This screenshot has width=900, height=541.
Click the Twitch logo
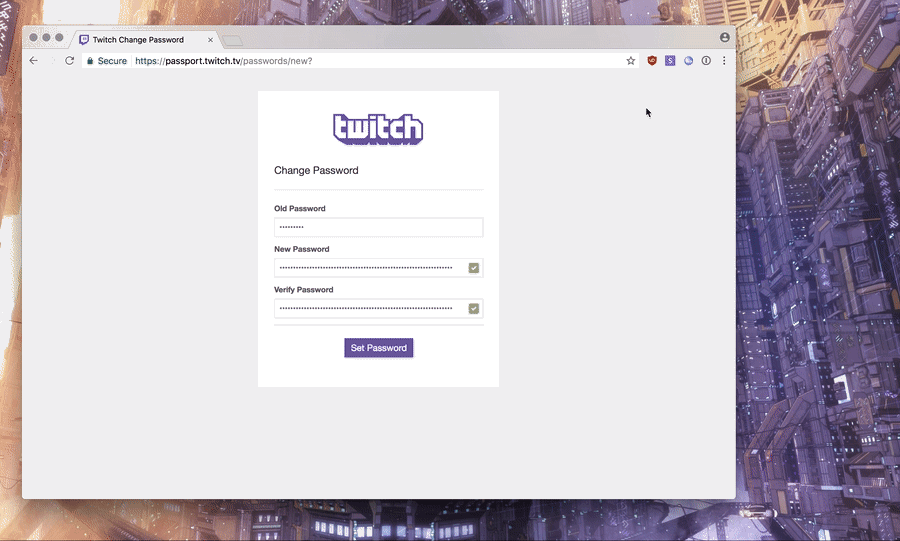click(378, 129)
